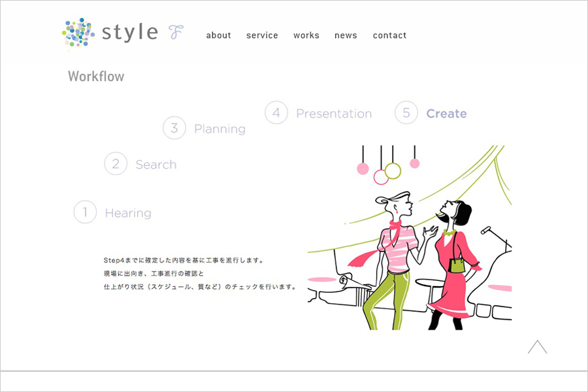
Task: Select the circled number 2 step icon
Action: [116, 164]
